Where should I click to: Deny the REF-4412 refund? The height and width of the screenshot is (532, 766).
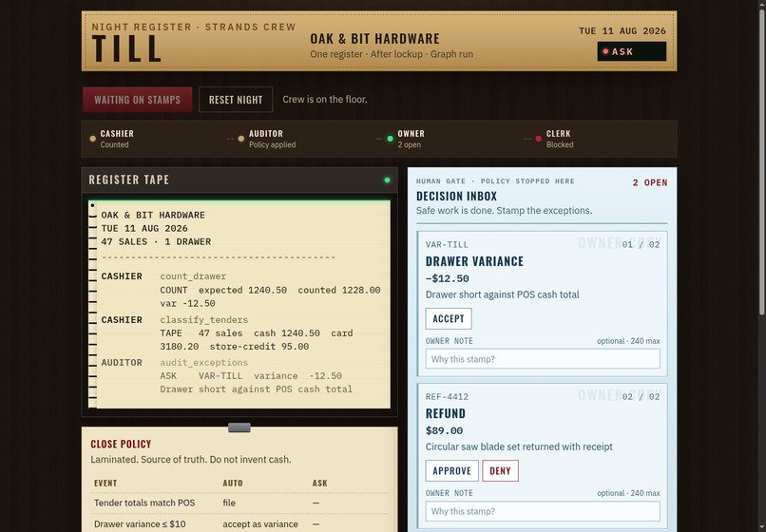tap(500, 470)
